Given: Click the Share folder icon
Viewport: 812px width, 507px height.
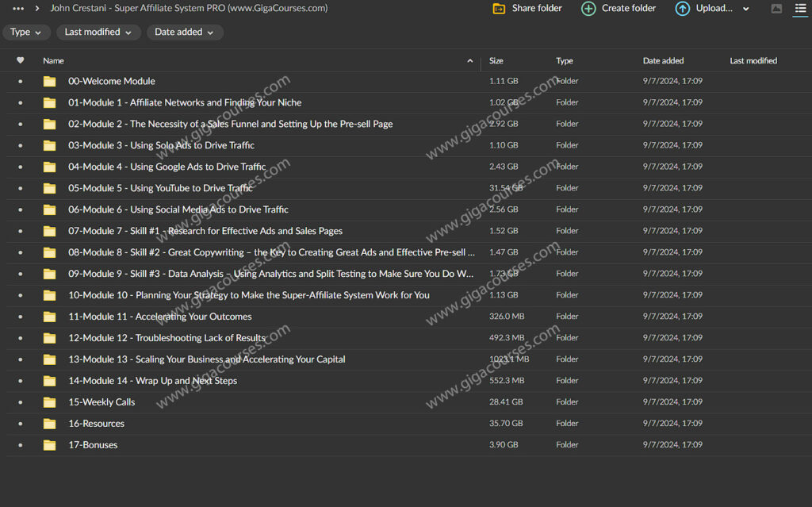Looking at the screenshot, I should coord(499,9).
